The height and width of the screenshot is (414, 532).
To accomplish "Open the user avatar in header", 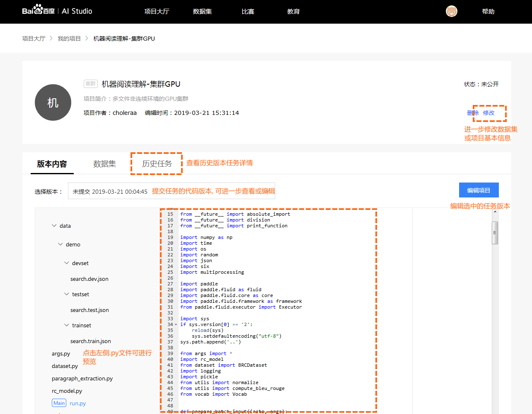I will 452,11.
